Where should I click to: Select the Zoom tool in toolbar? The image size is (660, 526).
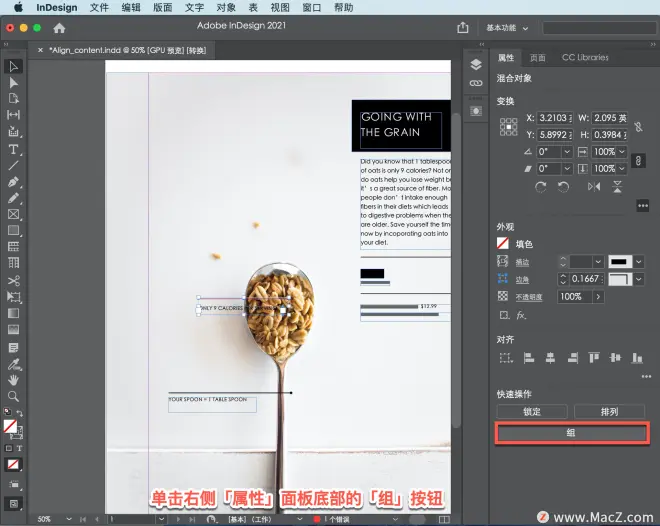pos(13,396)
